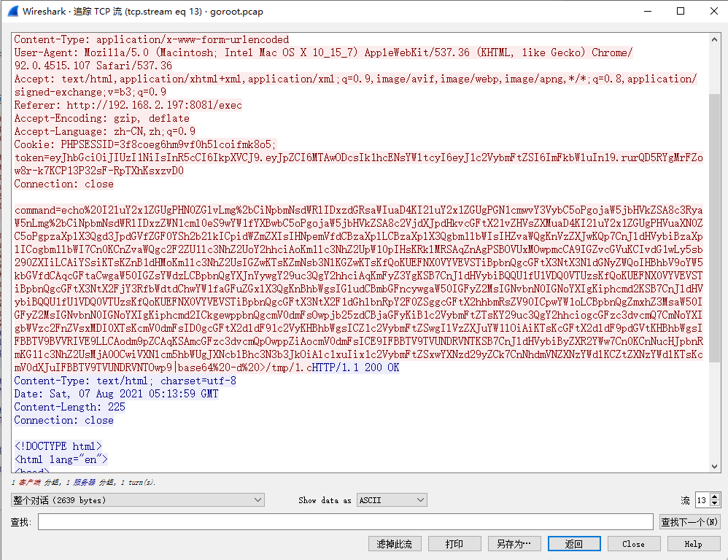This screenshot has height=560, width=728.
Task: Click the Cookie: PHPSESSID line
Action: (x=145, y=144)
